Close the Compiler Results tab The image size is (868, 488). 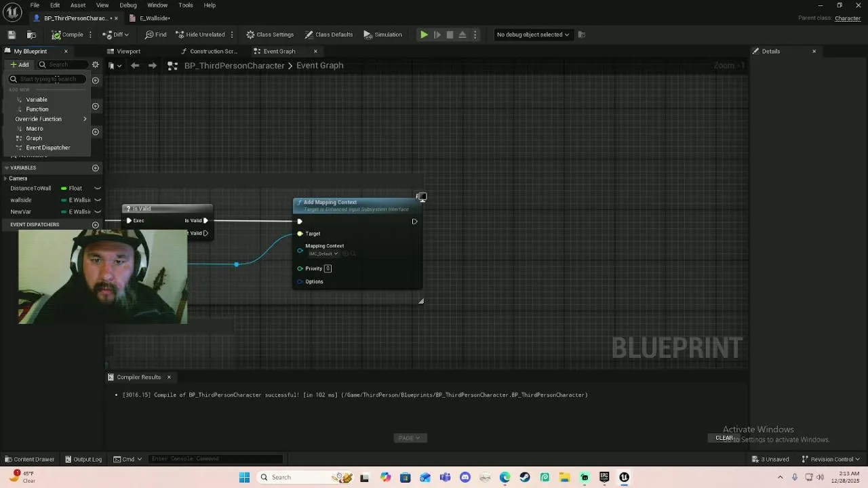169,378
